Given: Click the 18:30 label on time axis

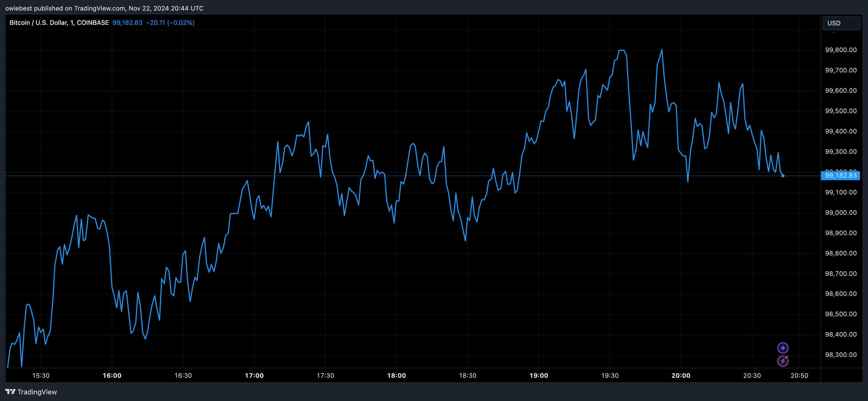Looking at the screenshot, I should [x=467, y=375].
